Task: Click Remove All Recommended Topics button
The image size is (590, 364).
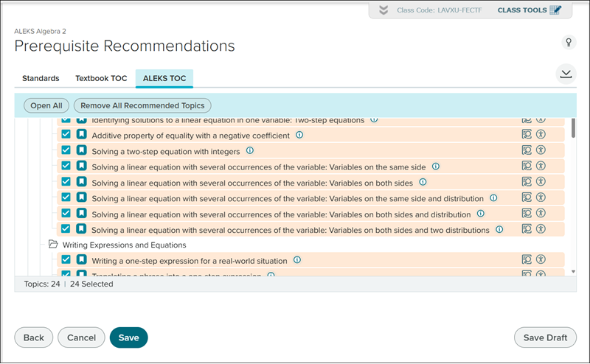Action: click(142, 105)
